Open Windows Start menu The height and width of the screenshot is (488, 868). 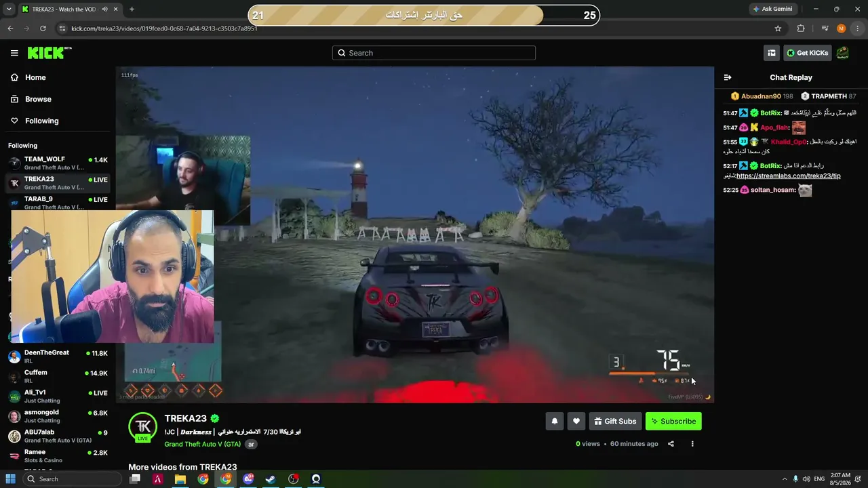[x=10, y=479]
